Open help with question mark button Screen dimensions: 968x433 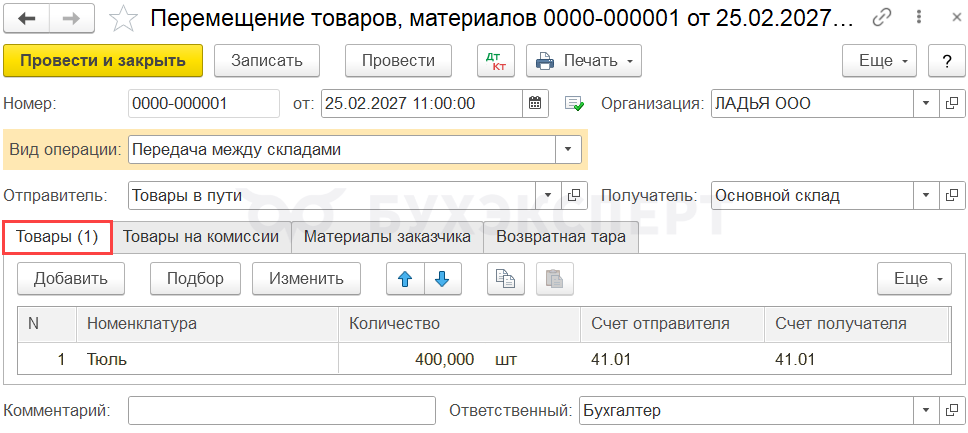(946, 61)
